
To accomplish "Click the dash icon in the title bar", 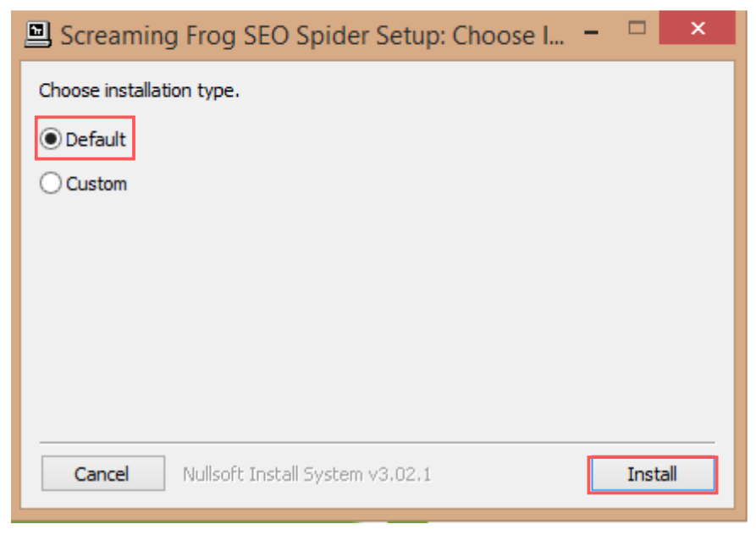I will pos(591,33).
